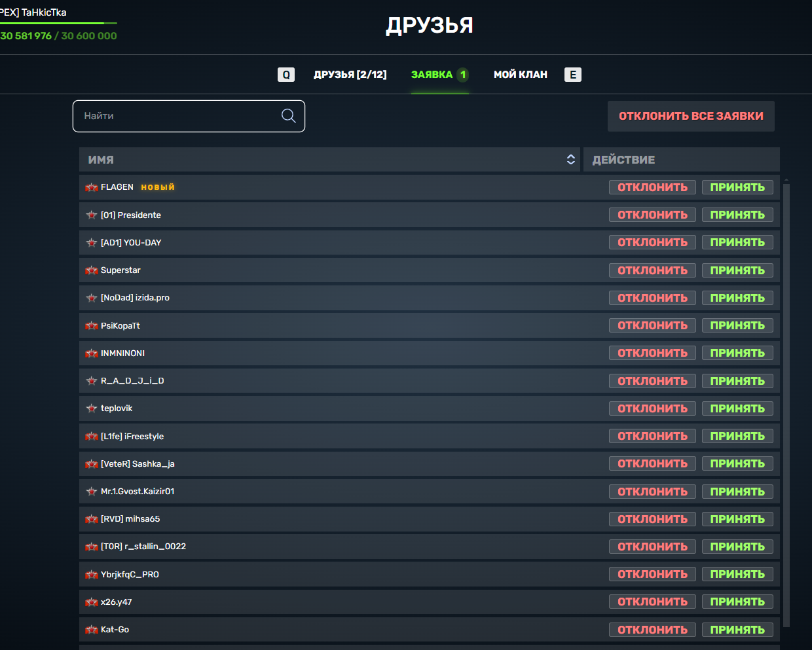Click rank icon beside INMNINONI
Image resolution: width=812 pixels, height=650 pixels.
tap(92, 353)
